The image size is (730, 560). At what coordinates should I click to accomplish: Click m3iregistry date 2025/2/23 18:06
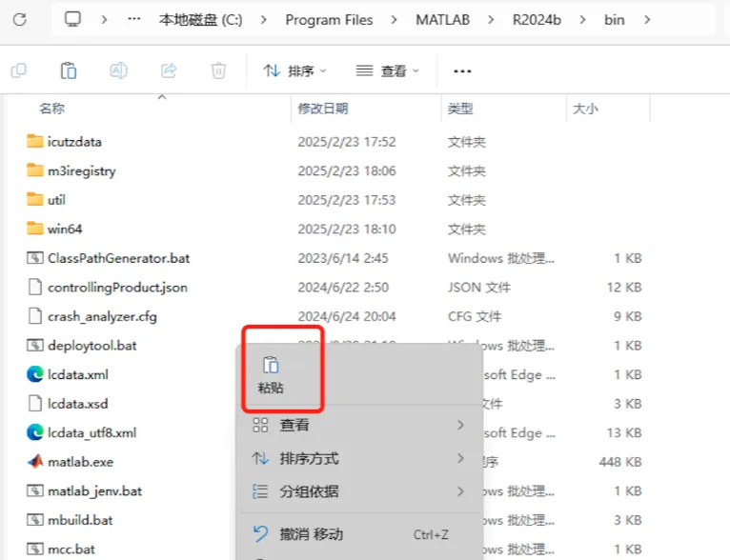tap(347, 170)
